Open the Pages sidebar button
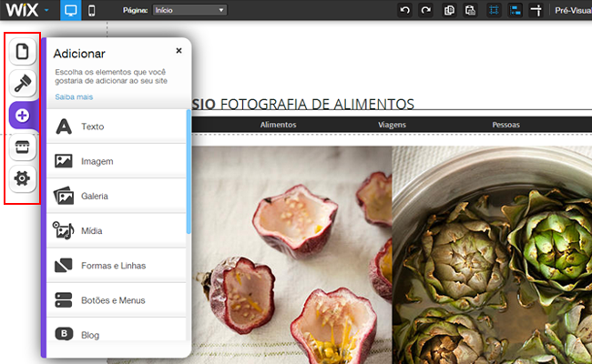 22,51
